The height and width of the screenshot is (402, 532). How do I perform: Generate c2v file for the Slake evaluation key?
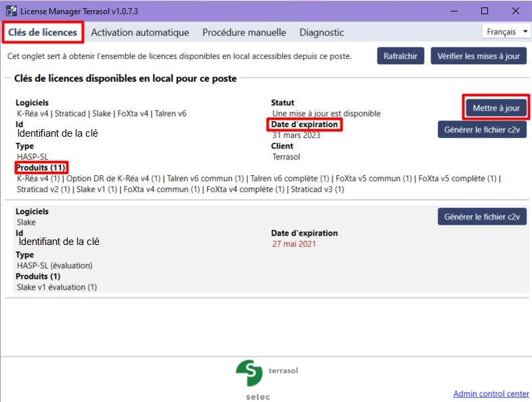click(482, 217)
